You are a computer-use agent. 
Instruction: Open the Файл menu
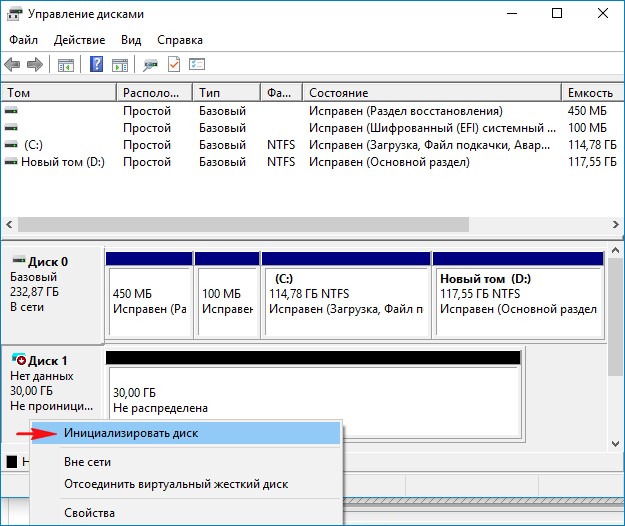[23, 40]
